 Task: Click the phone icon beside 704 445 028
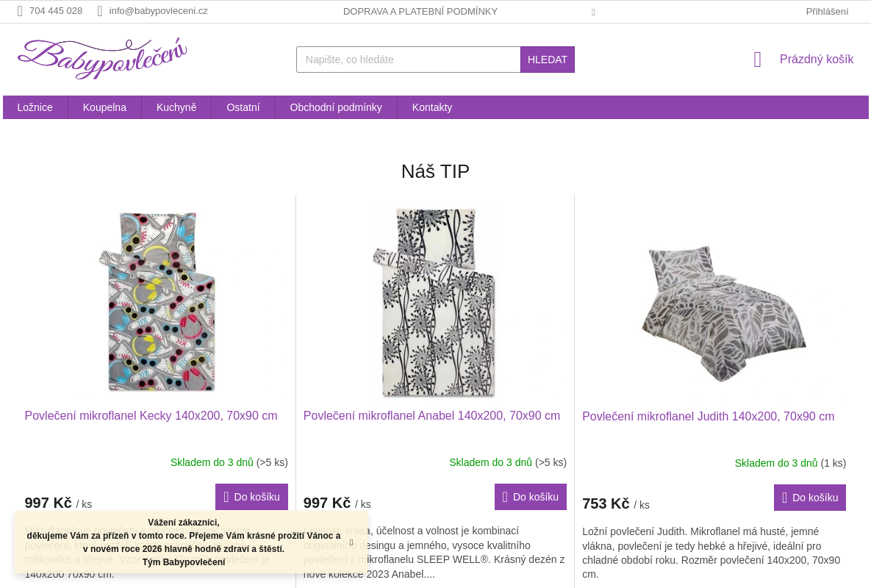(20, 11)
